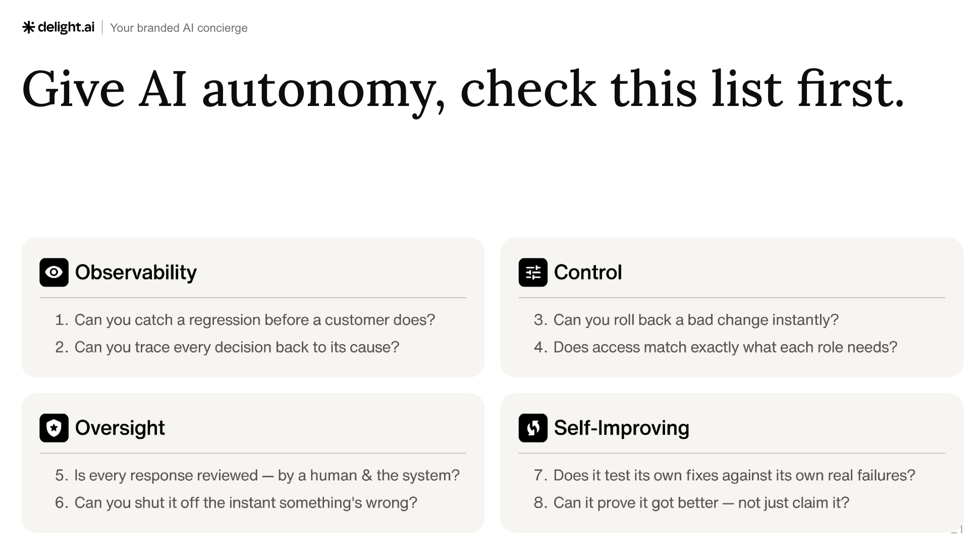Click item 1 about catching a regression
This screenshot has height=548, width=980.
coord(245,320)
